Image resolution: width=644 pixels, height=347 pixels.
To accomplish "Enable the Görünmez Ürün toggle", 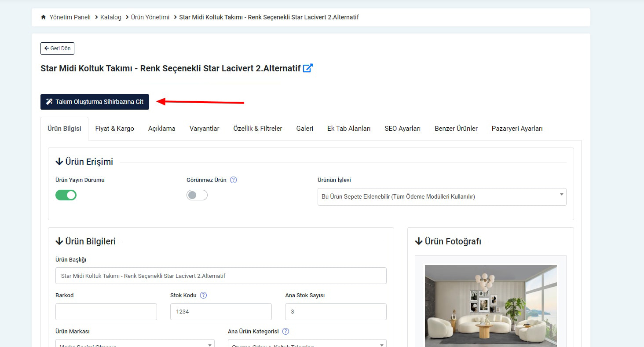I will (x=197, y=195).
